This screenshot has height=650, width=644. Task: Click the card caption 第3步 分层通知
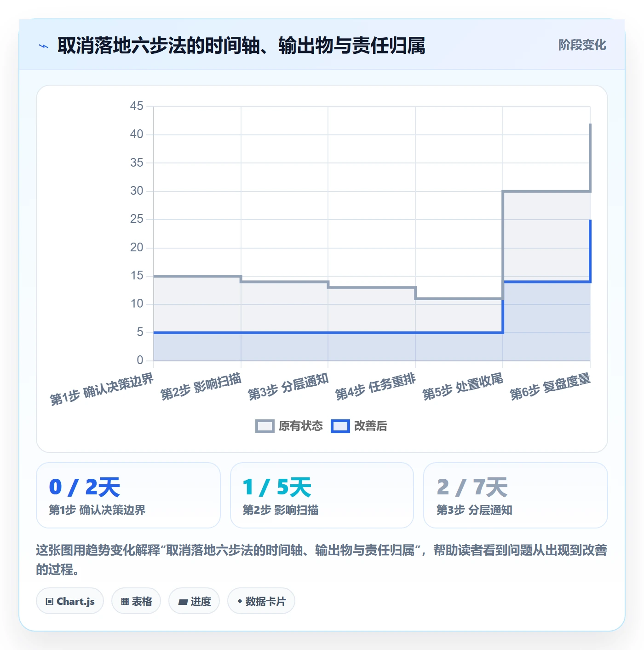pos(474,510)
